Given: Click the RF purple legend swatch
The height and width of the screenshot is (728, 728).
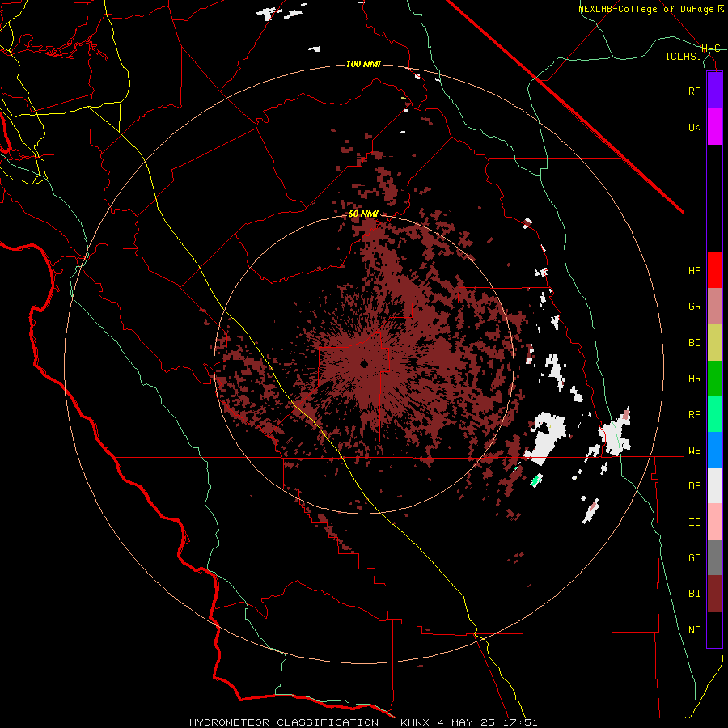Looking at the screenshot, I should 714,91.
